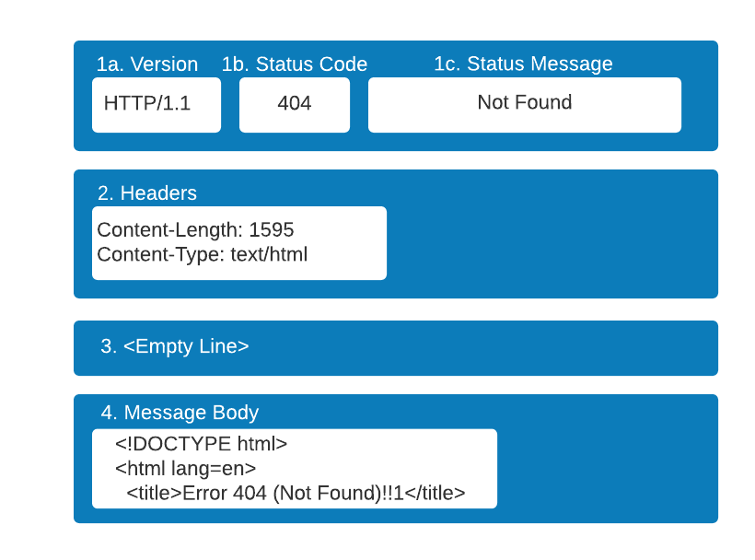The width and height of the screenshot is (755, 560).
Task: Click the "2. Headers" section title
Action: tap(147, 193)
